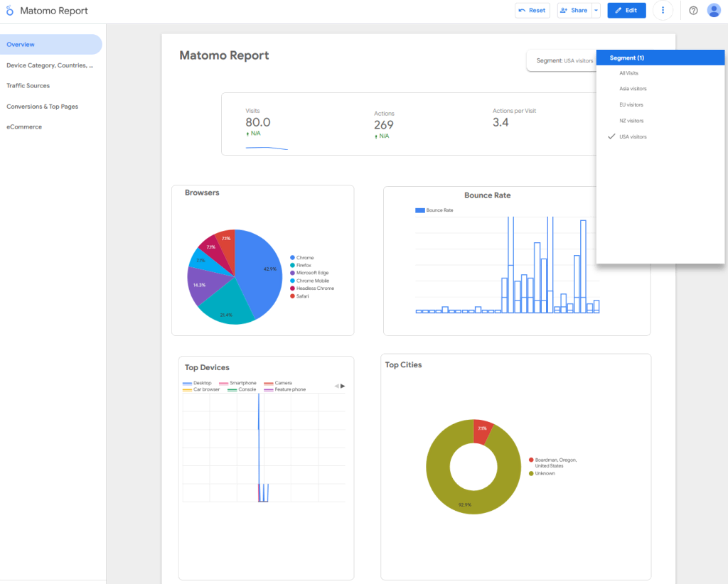Viewport: 728px width, 584px height.
Task: Choose the NZ visitors segment entry
Action: pyautogui.click(x=631, y=120)
